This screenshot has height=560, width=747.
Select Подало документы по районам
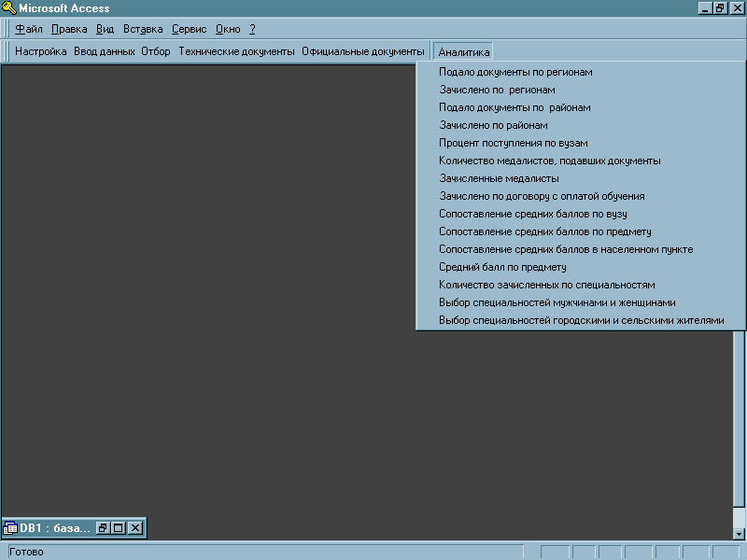[581, 107]
